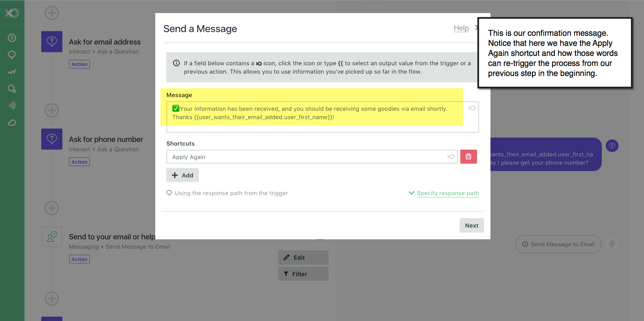
Task: Click the Edit action button
Action: 303,257
